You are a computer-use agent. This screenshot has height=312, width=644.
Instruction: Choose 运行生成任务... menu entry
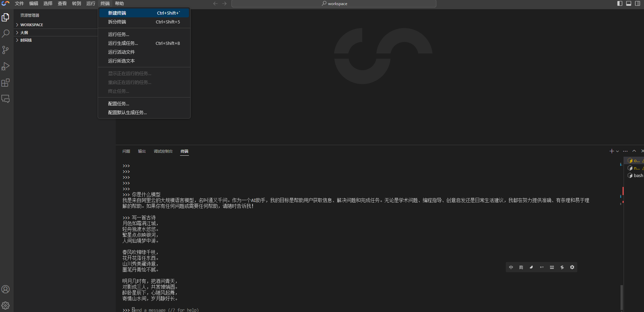(x=144, y=43)
